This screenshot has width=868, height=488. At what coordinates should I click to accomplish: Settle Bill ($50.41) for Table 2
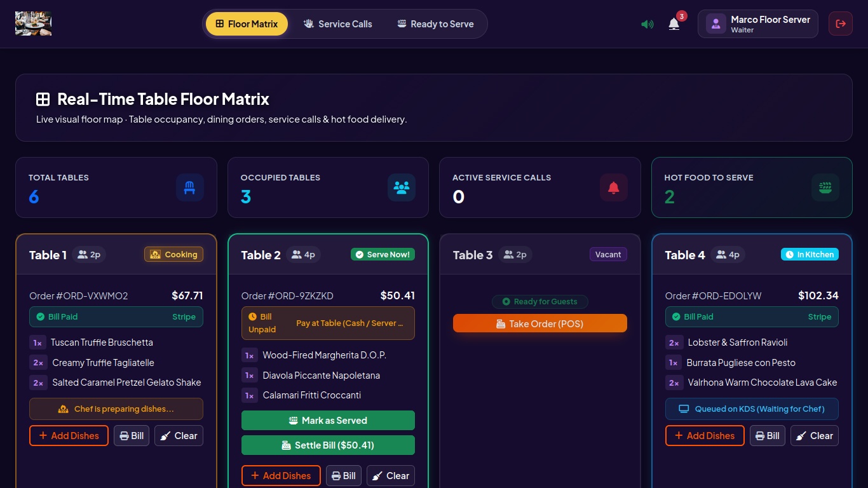point(328,445)
